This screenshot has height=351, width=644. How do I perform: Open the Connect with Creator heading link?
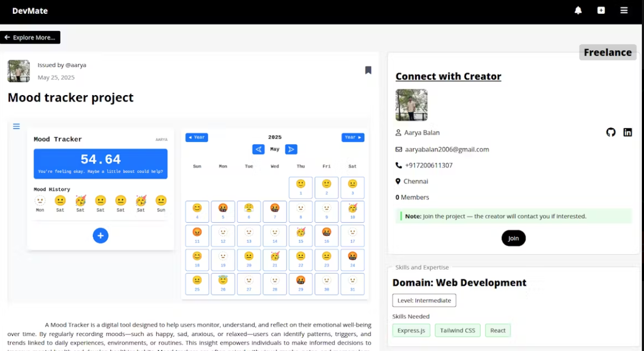point(448,76)
